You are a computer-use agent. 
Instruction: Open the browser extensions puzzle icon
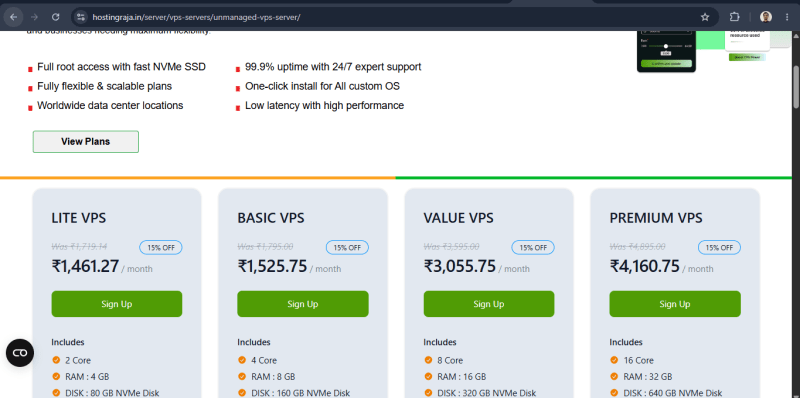pyautogui.click(x=734, y=17)
